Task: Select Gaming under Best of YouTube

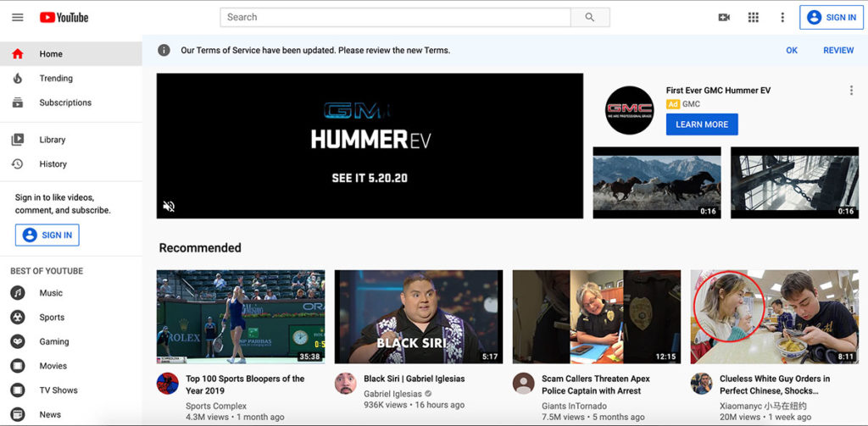Action: 71,341
